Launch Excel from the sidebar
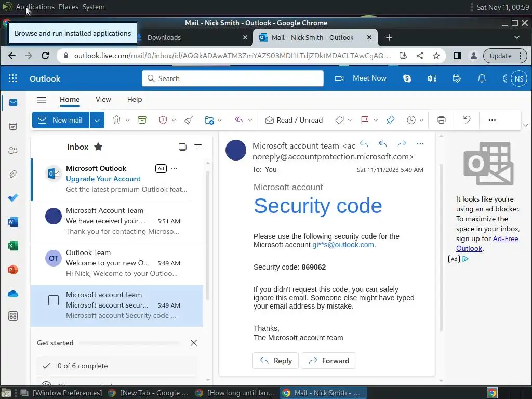 tap(13, 246)
